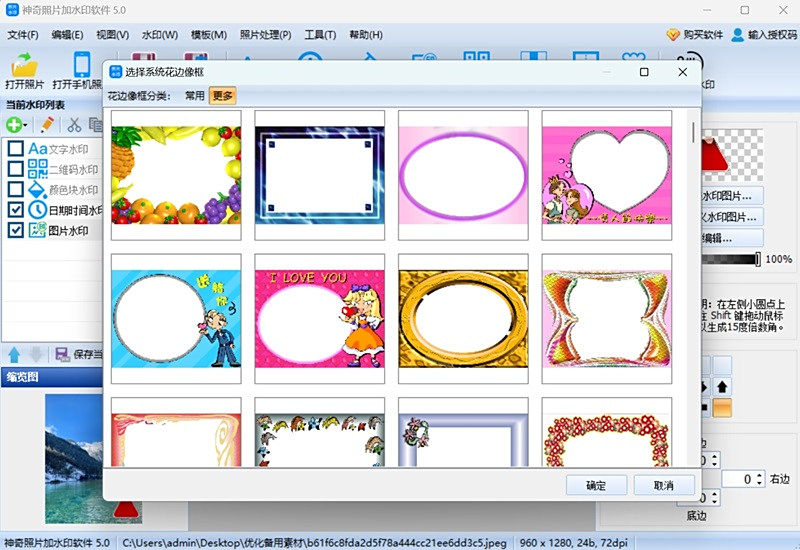This screenshot has height=550, width=800.
Task: Enable the 文字水印 checkbox
Action: click(16, 149)
